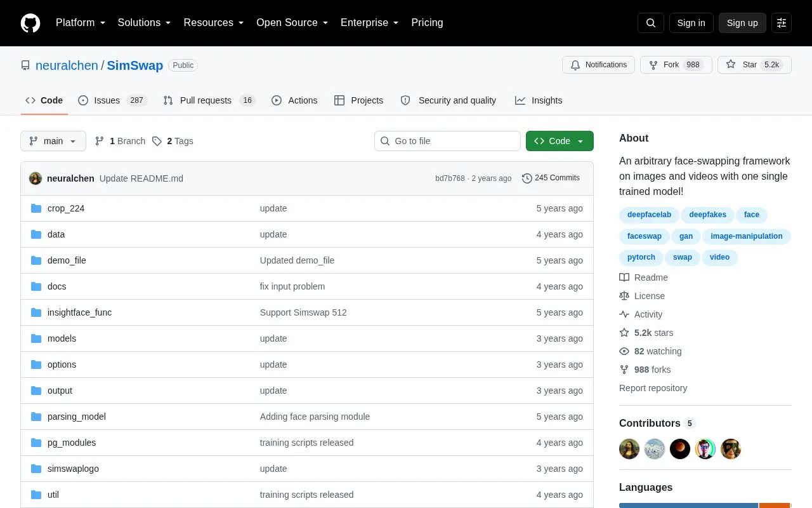Expand the Solutions menu

(x=145, y=23)
